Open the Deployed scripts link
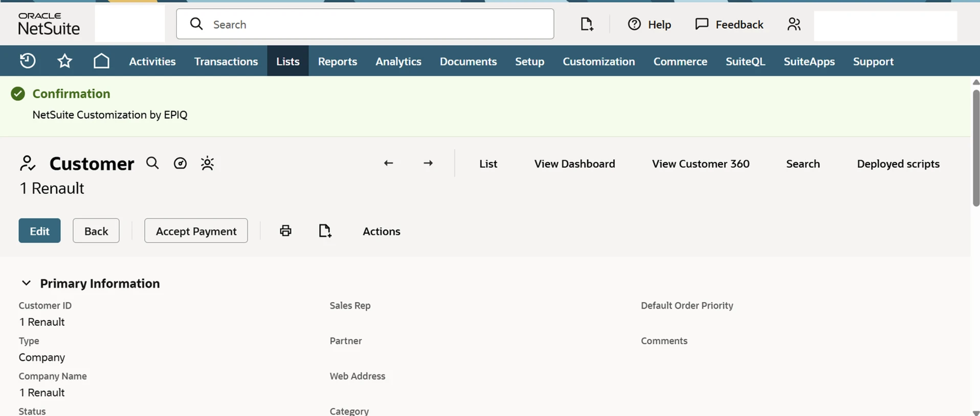Image resolution: width=980 pixels, height=416 pixels. coord(898,164)
